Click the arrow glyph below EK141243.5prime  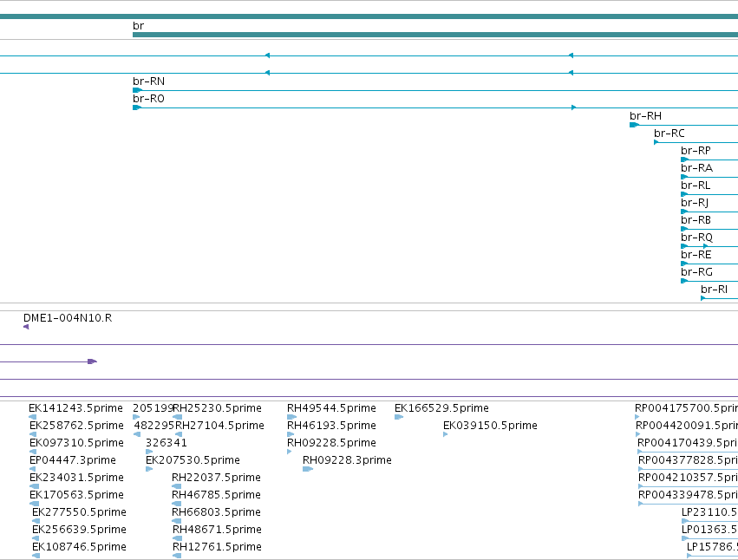pos(32,417)
